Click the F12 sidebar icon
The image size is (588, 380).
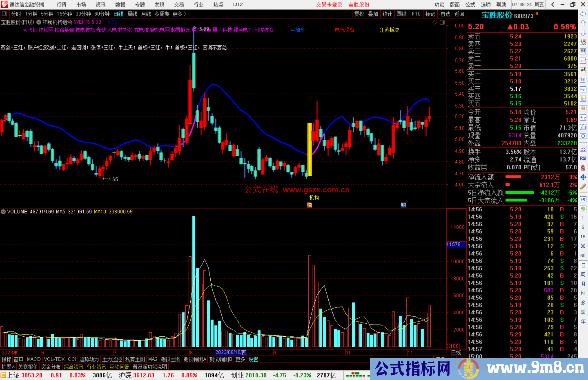[583, 118]
